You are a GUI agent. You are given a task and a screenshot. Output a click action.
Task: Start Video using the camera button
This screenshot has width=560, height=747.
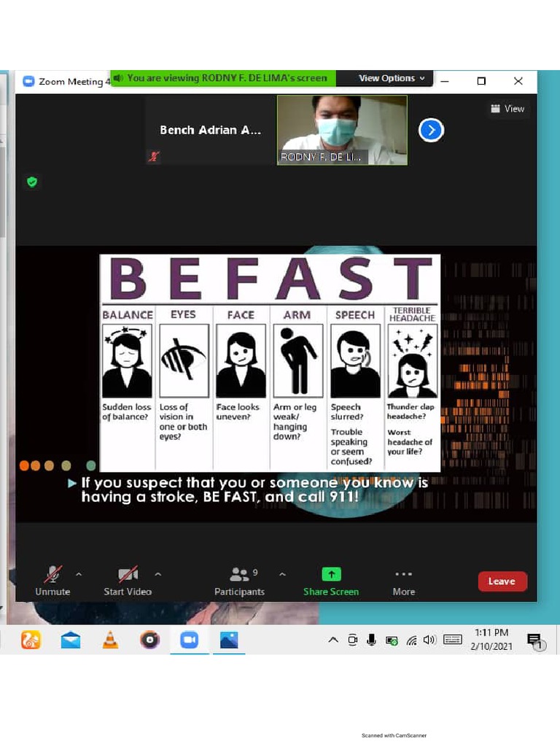tap(128, 580)
